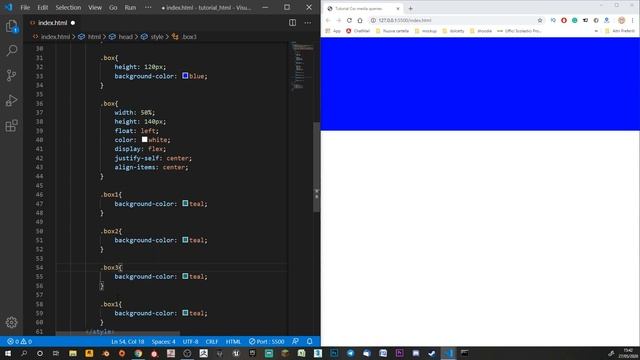This screenshot has height=360, width=640.
Task: Click Ln 54, Col 18 in status bar
Action: pyautogui.click(x=127, y=342)
